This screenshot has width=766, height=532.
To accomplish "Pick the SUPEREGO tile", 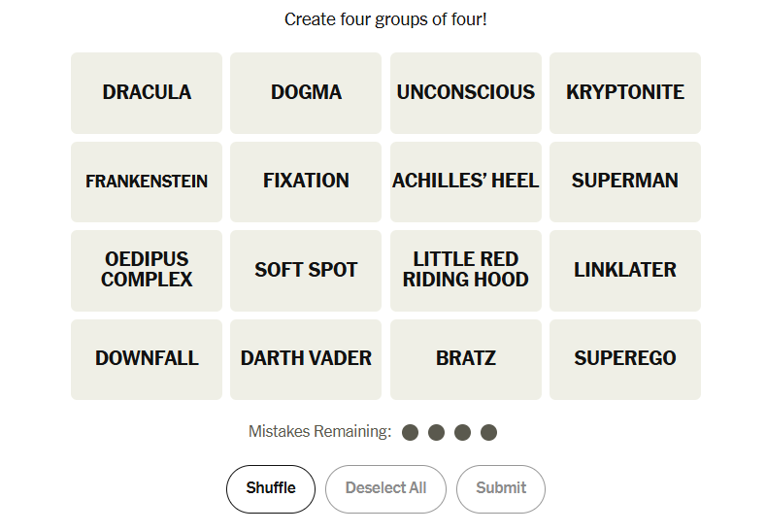I will pyautogui.click(x=625, y=359).
